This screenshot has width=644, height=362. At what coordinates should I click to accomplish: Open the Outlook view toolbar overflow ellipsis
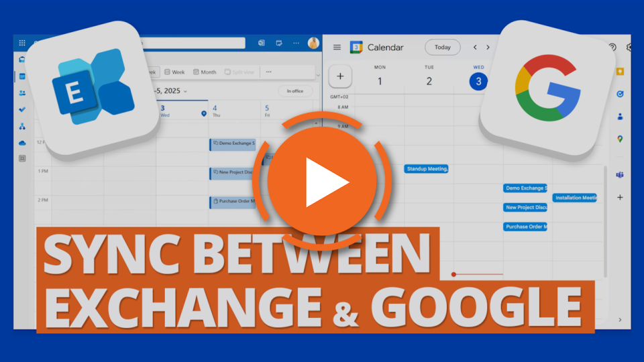tap(268, 72)
